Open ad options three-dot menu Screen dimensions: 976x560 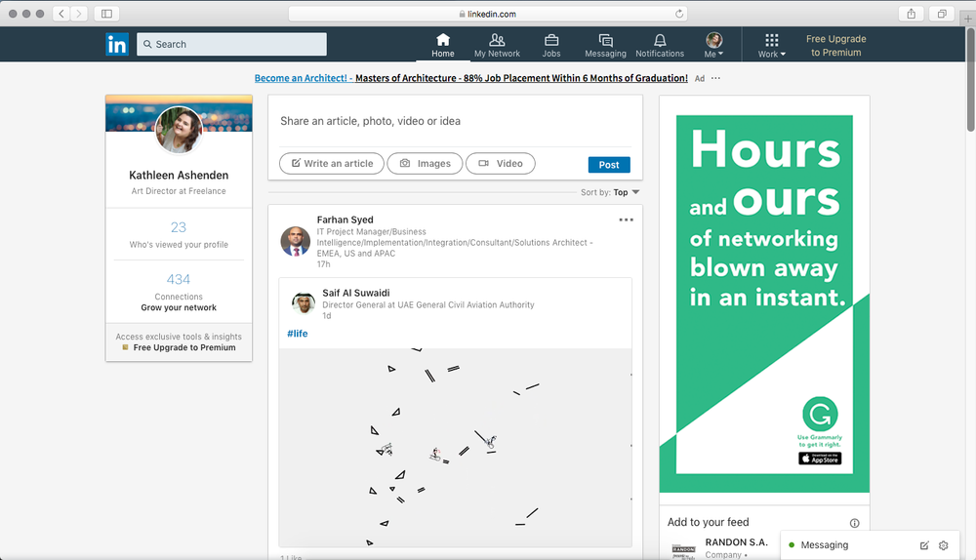click(x=715, y=78)
